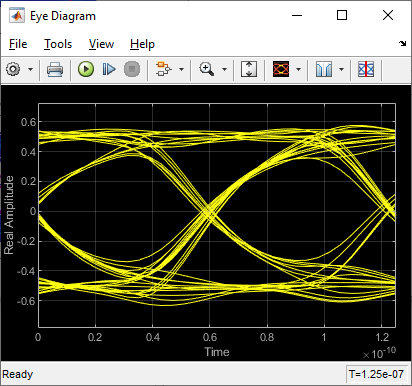Open the Tools menu
This screenshot has height=386, width=412.
point(58,44)
